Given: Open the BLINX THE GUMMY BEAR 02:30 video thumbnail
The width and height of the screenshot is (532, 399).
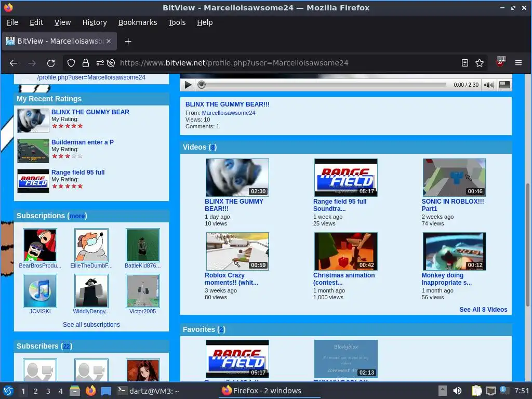Looking at the screenshot, I should point(237,178).
